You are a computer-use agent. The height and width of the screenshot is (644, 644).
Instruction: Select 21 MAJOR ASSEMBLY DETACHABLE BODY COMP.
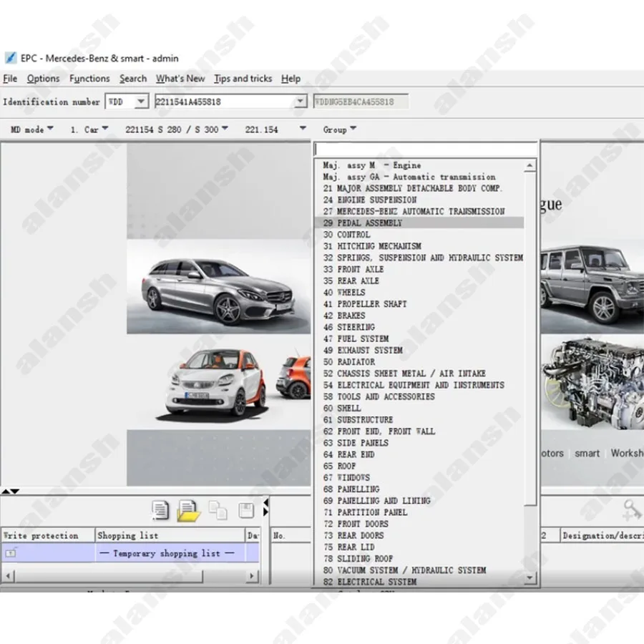419,188
